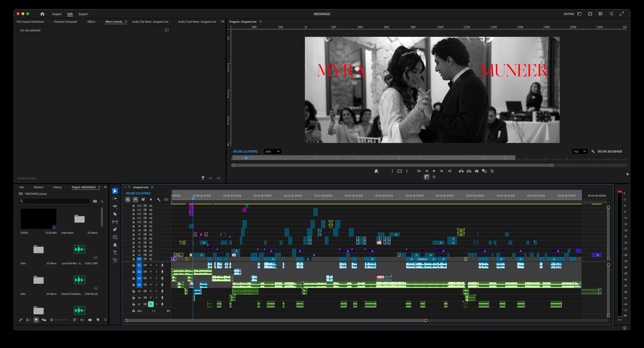Toggle Show Rulers button in Program monitor
Viewport: 644px width, 348px height.
[427, 177]
